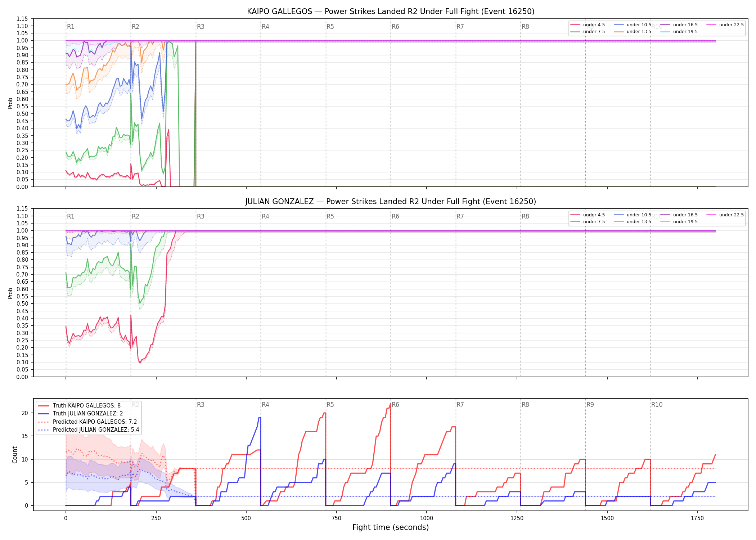Click 'under 13.5' legend entry in Julian Gonzalez chart

coord(633,222)
